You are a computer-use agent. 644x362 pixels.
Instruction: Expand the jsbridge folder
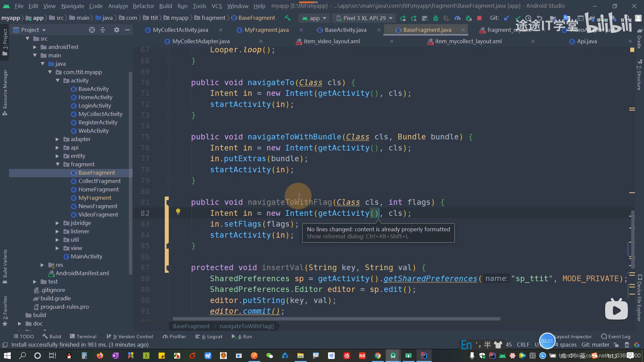57,223
